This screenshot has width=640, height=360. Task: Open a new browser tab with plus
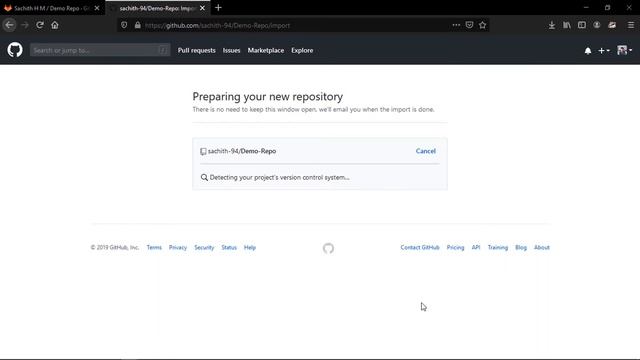pos(218,8)
